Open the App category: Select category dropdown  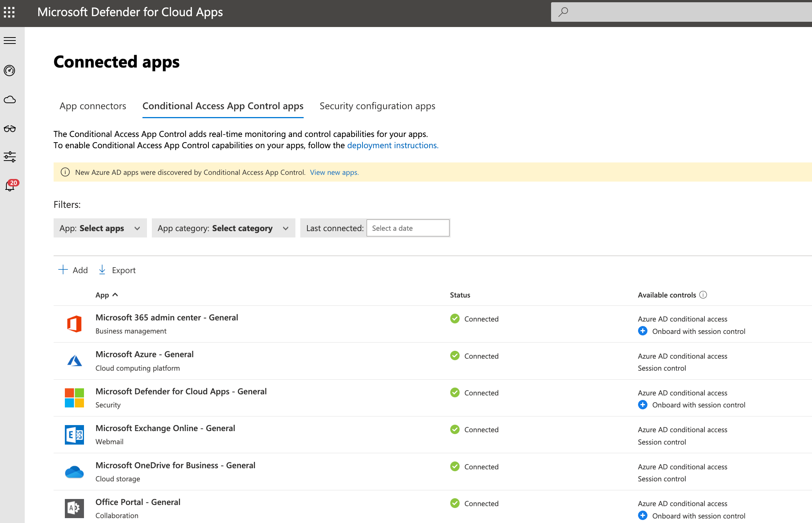[x=223, y=228]
